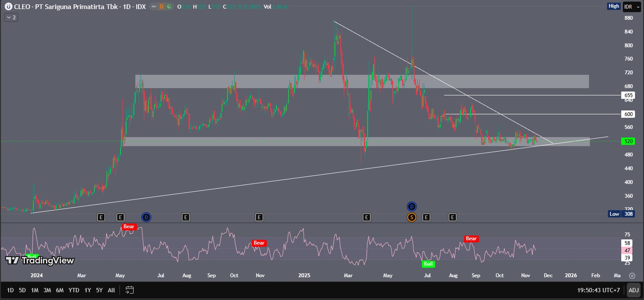
Task: Collapse the indicators legend showing 2
Action: pos(11,18)
